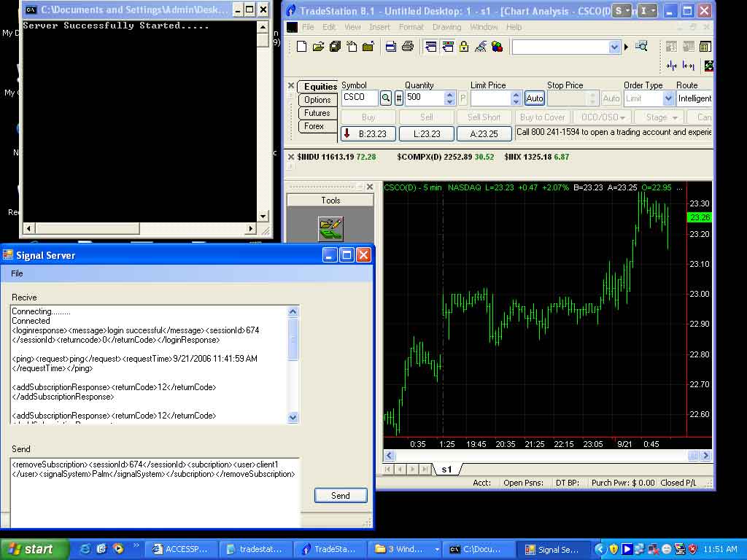Screen dimensions: 747x560
Task: Open the command line dropdown in TradeStation
Action: tap(614, 47)
